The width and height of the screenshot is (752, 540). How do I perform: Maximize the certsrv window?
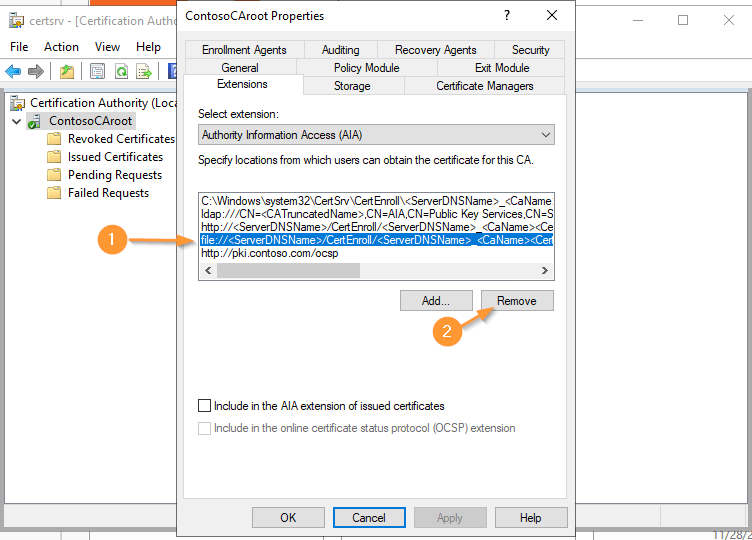tap(683, 20)
